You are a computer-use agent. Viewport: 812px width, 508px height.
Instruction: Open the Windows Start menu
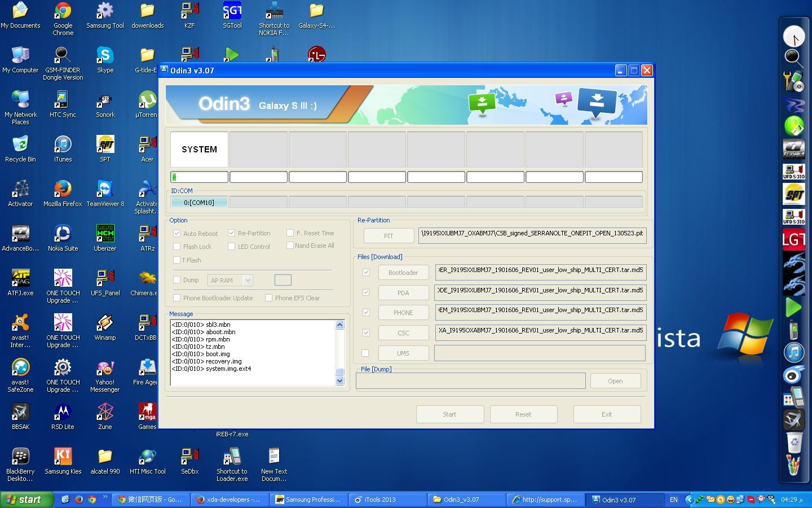(27, 500)
